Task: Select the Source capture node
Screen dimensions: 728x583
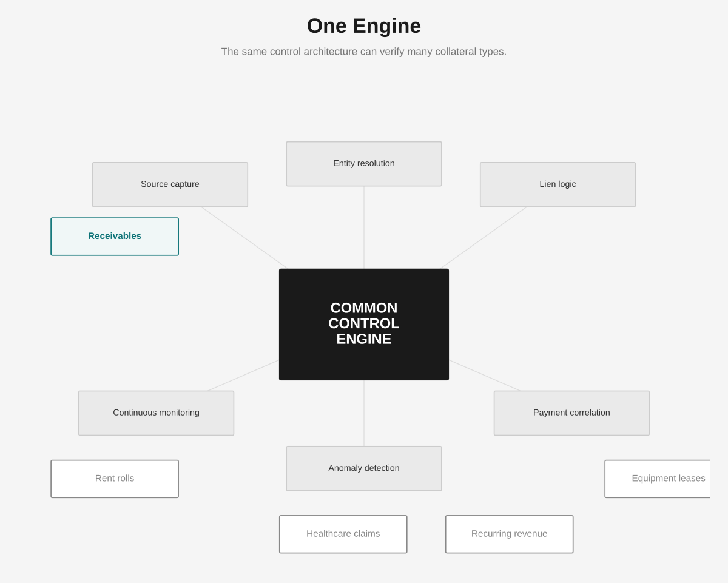Action: point(170,184)
